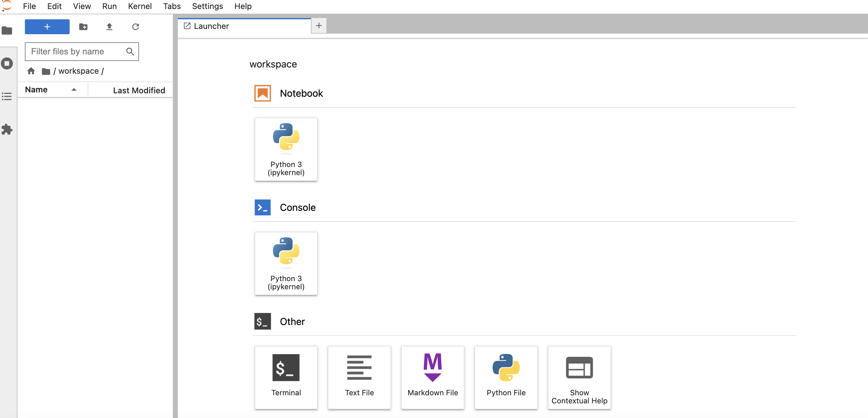
Task: Create a new Python File
Action: click(x=506, y=377)
